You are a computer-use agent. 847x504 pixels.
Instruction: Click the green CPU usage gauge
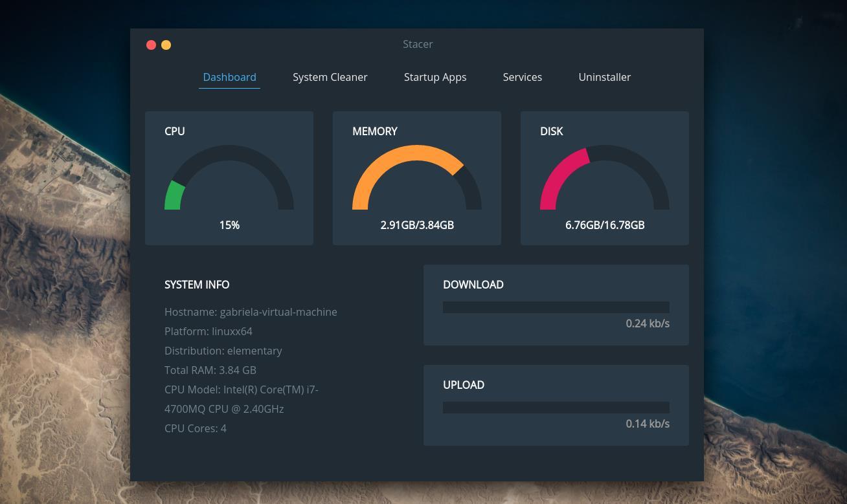point(229,177)
